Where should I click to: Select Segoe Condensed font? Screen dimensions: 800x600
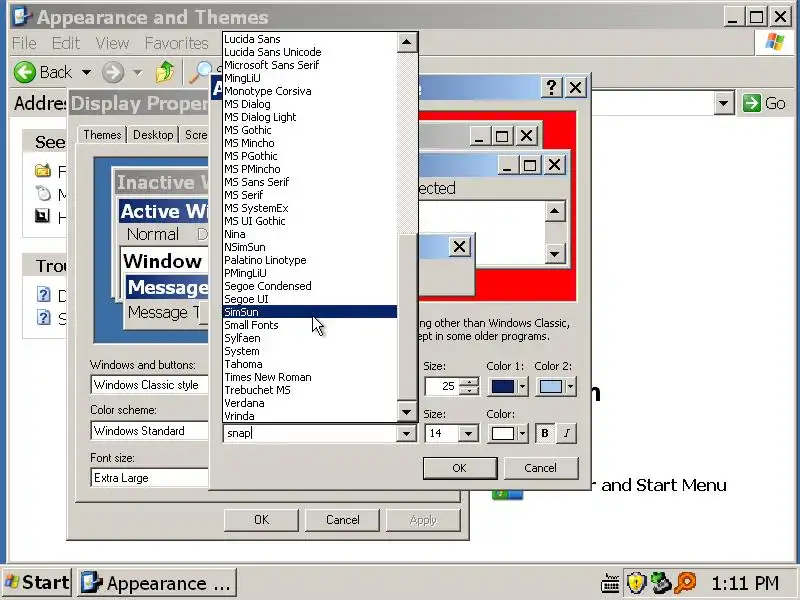310,286
